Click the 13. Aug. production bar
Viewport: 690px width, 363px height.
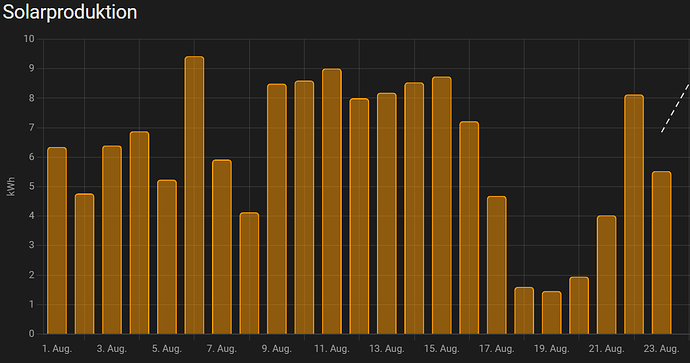[387, 213]
